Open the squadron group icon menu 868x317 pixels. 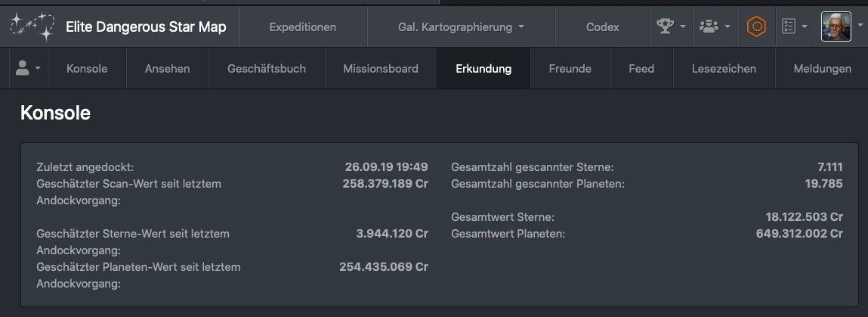coord(713,26)
